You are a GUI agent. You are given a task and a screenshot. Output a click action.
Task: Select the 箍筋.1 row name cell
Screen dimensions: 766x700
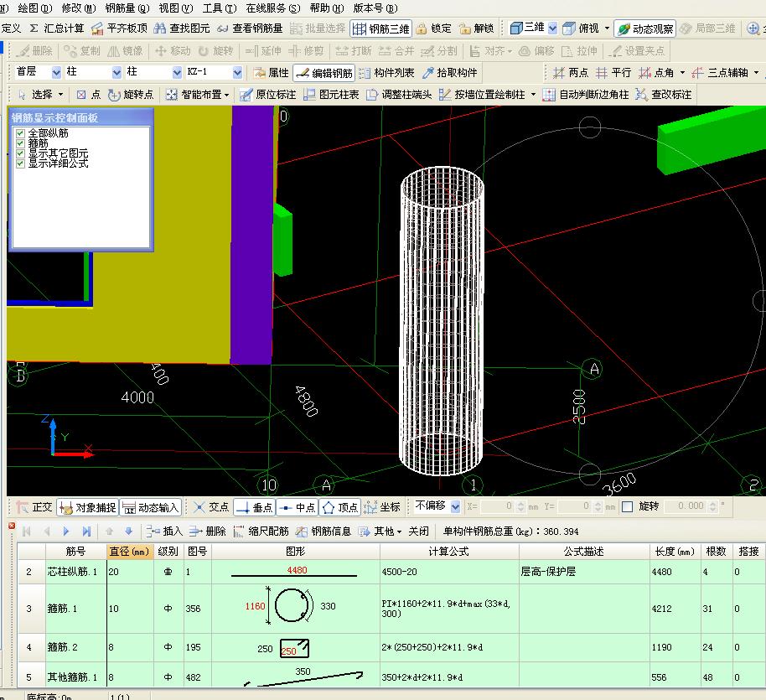point(75,609)
